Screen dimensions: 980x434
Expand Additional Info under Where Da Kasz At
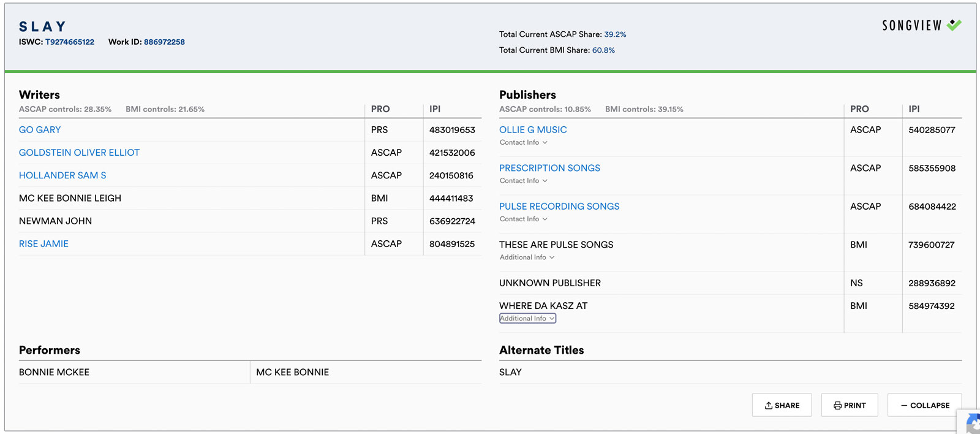click(x=527, y=318)
